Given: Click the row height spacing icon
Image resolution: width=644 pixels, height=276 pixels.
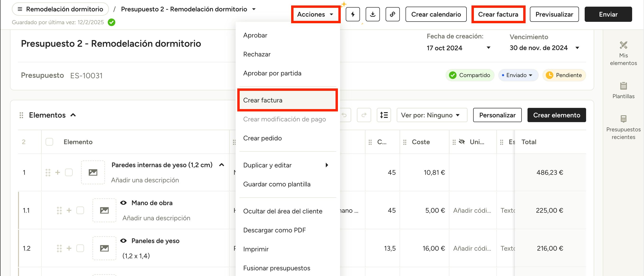Looking at the screenshot, I should [383, 115].
